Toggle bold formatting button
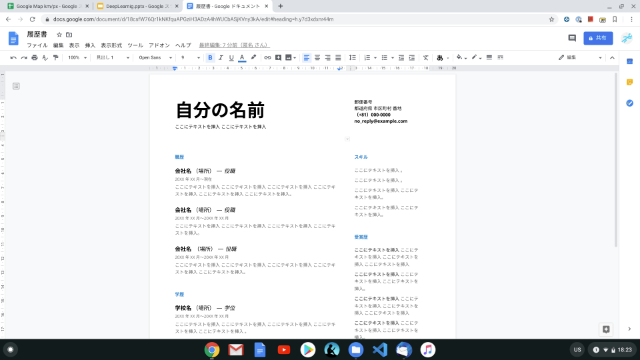The width and height of the screenshot is (640, 360). [x=210, y=58]
